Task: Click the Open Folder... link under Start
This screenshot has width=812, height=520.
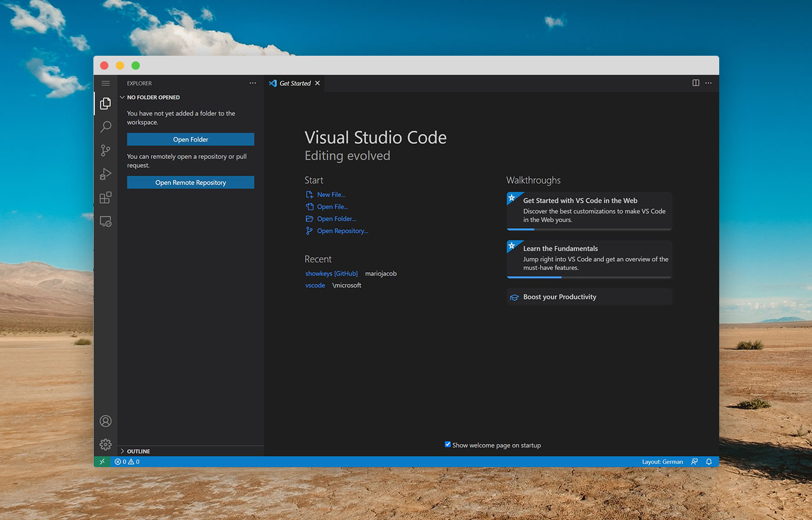Action: point(336,219)
